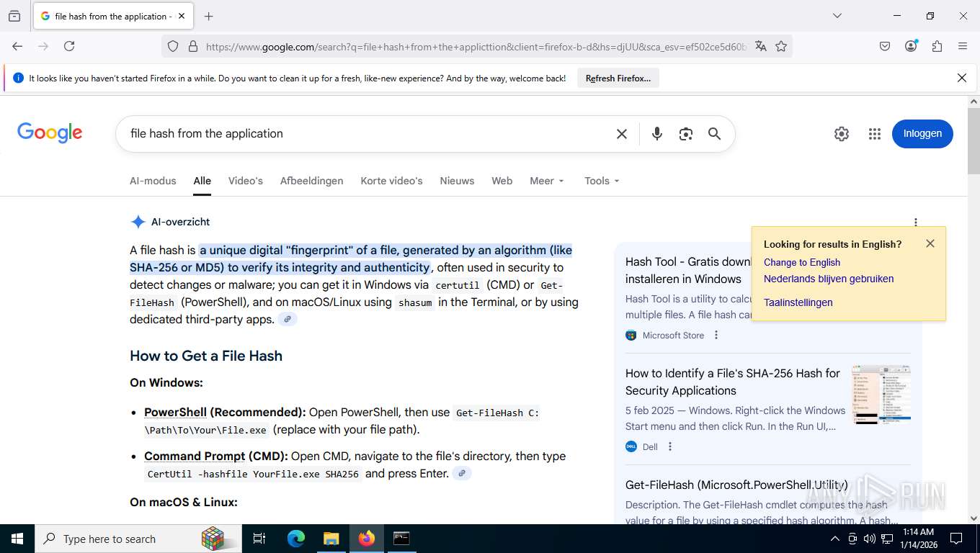Open Taalinstellingen link
This screenshot has height=553, width=980.
[798, 302]
